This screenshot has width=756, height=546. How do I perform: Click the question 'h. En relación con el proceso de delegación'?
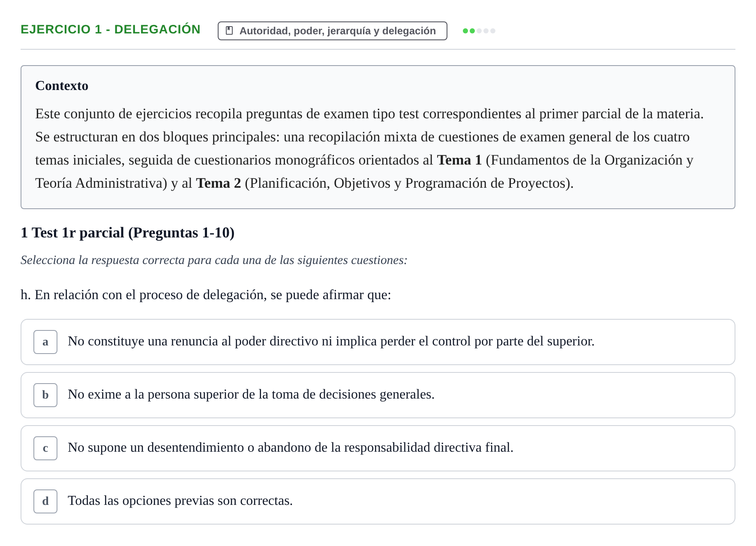(206, 295)
